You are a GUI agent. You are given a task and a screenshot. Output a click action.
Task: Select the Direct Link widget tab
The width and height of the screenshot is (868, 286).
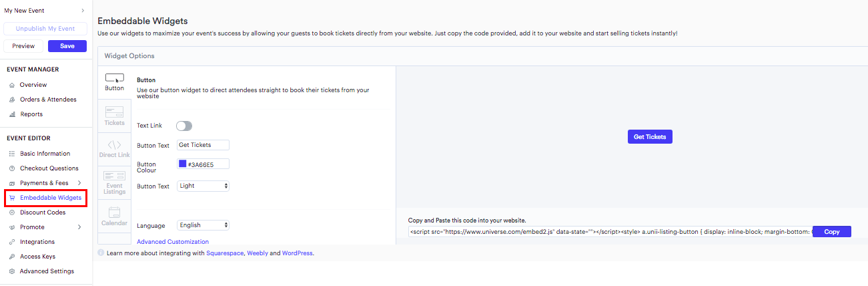point(114,149)
